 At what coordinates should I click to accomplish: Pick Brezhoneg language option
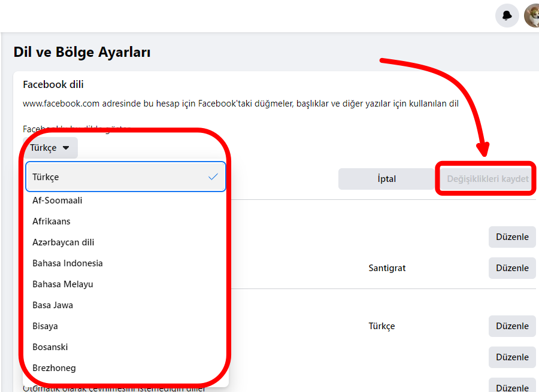[54, 368]
